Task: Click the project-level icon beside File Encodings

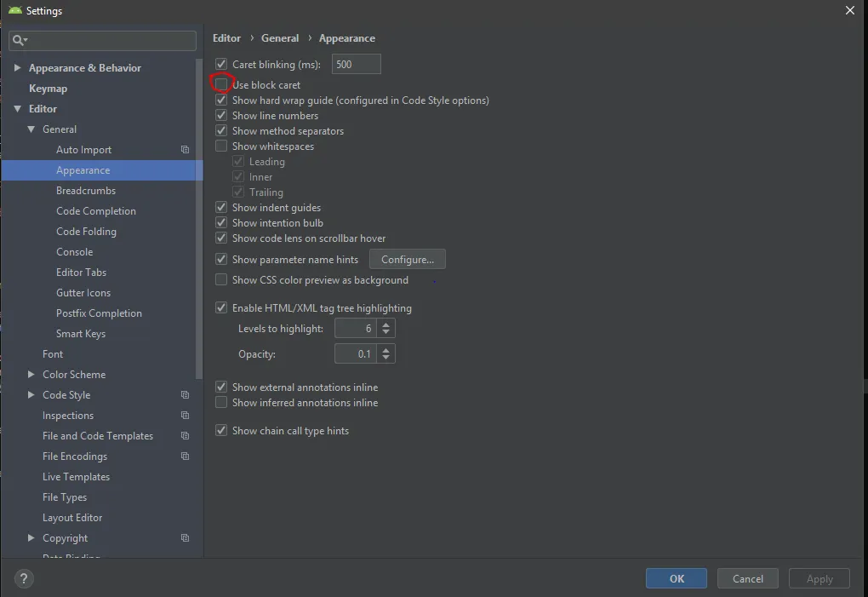Action: tap(185, 456)
